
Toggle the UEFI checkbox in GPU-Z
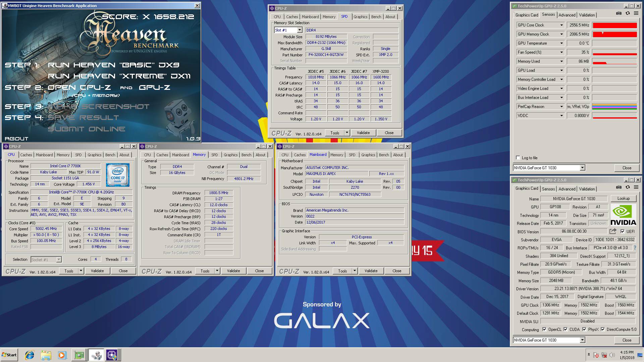click(x=623, y=231)
